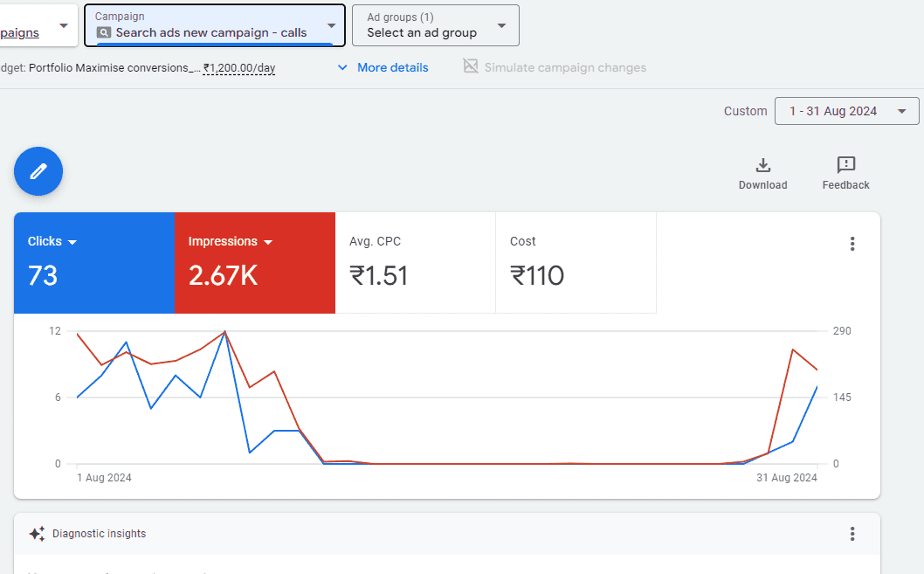Open the Diagnostic insights three-dot menu
This screenshot has width=924, height=574.
pyautogui.click(x=852, y=533)
